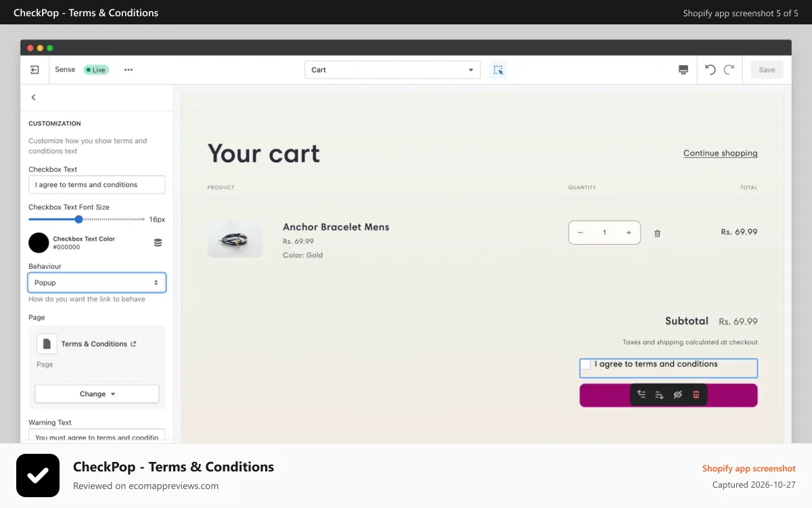Click the yellow minimize window dot
Image resolution: width=812 pixels, height=508 pixels.
pos(40,48)
